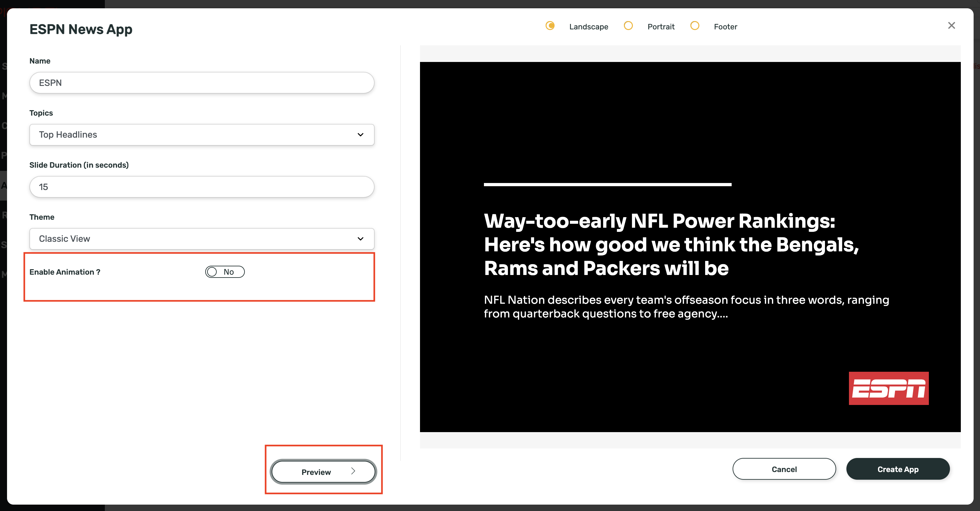Click the Cancel button
980x511 pixels.
(784, 469)
